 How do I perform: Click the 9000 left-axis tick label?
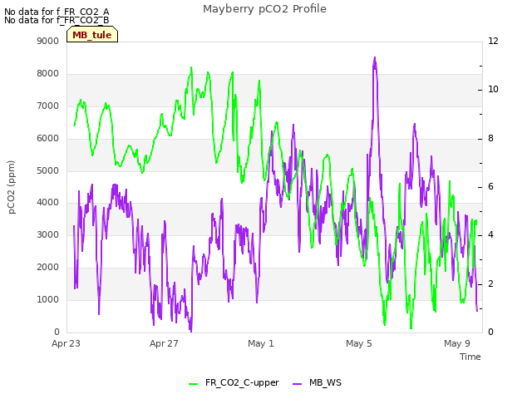click(x=48, y=41)
